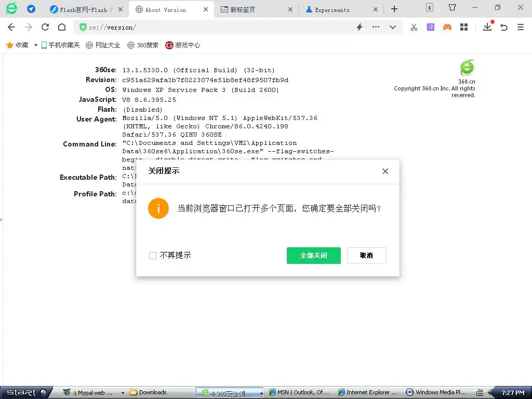Open the three-dots address bar menu

[376, 27]
